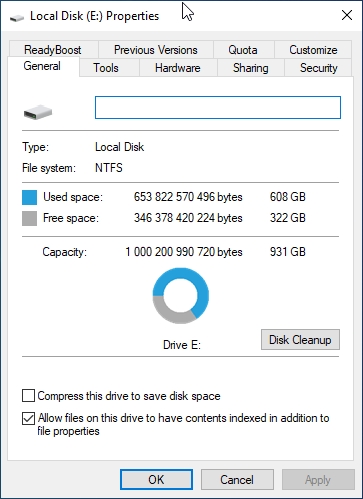Select the Quota tab
The width and height of the screenshot is (363, 499).
pyautogui.click(x=243, y=50)
